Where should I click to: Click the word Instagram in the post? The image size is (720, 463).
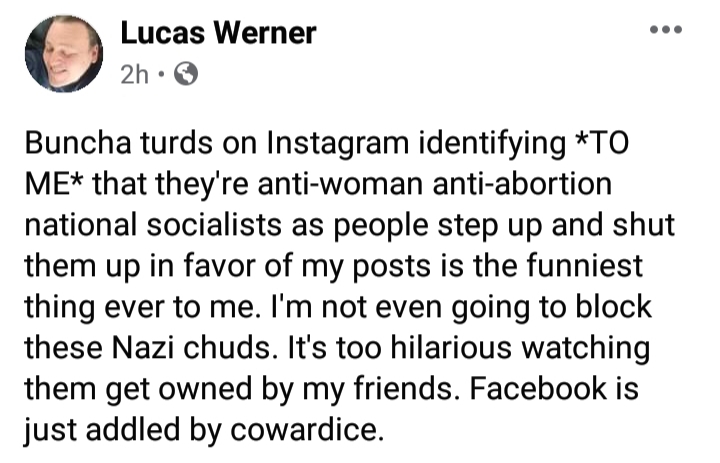[x=338, y=143]
